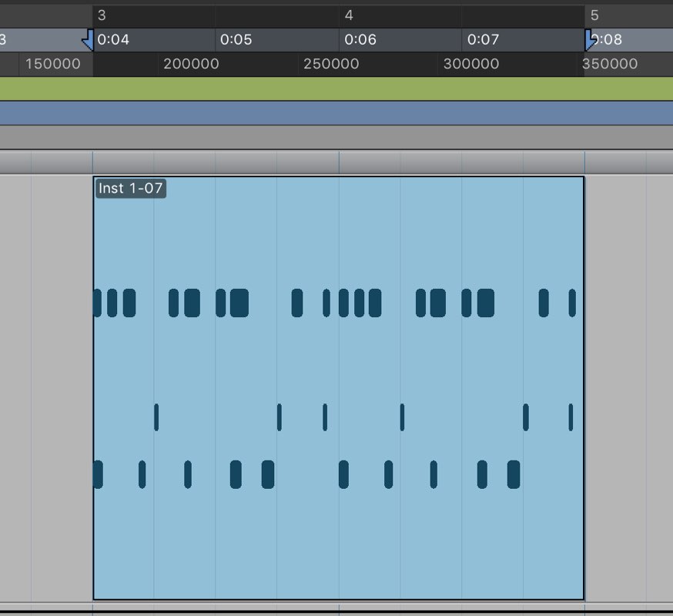Click the timeline selection end marker at 0:08

click(591, 40)
